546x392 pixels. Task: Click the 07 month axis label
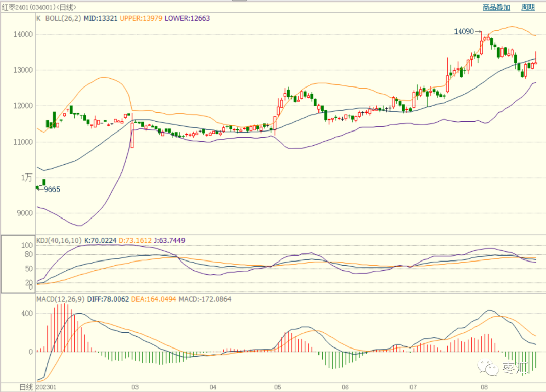pos(413,387)
